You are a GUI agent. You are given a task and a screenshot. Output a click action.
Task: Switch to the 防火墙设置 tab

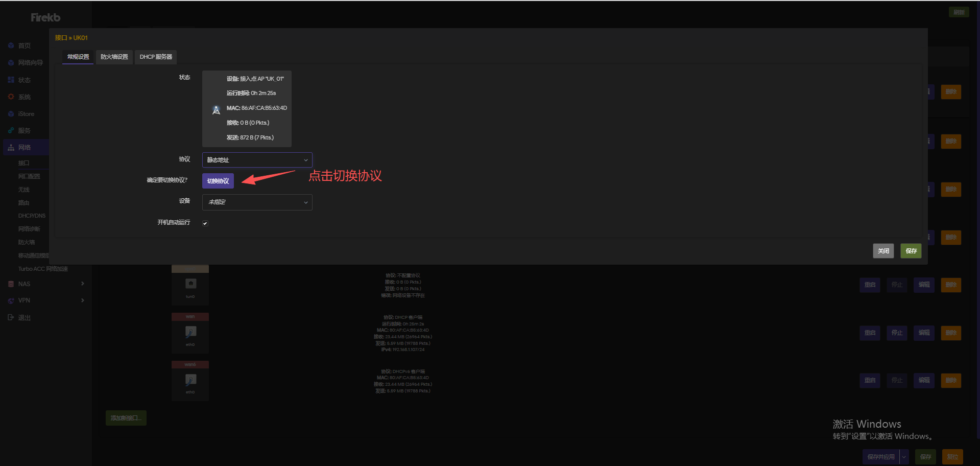point(114,57)
